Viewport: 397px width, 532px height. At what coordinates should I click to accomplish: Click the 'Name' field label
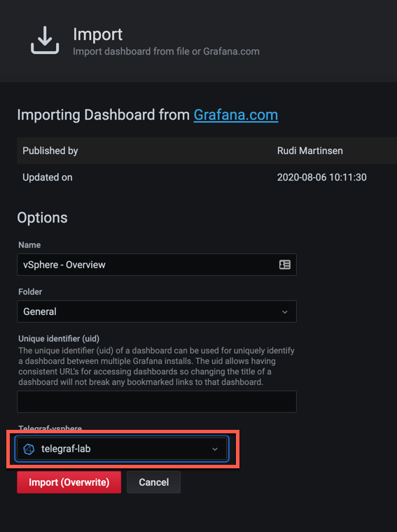click(x=29, y=245)
